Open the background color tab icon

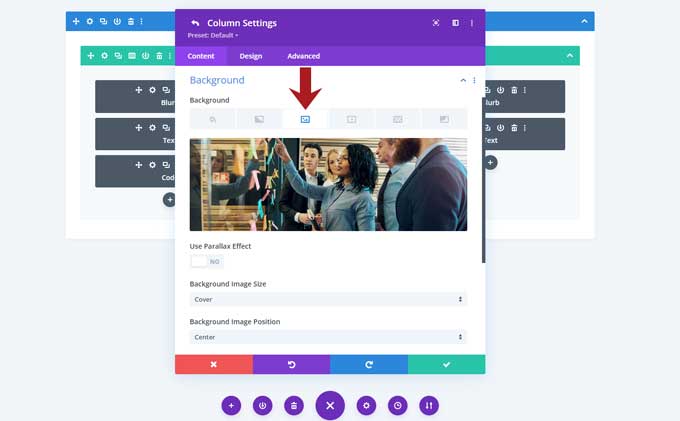coord(213,119)
